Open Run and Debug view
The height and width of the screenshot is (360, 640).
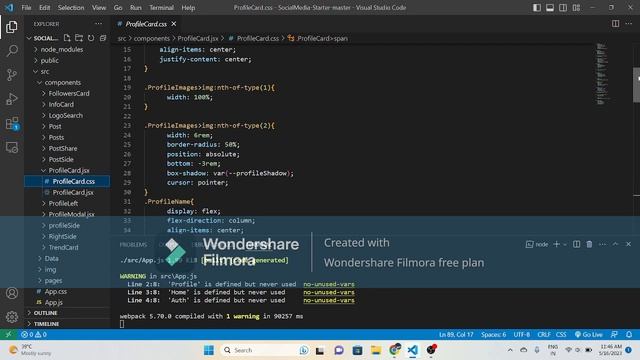coord(12,99)
